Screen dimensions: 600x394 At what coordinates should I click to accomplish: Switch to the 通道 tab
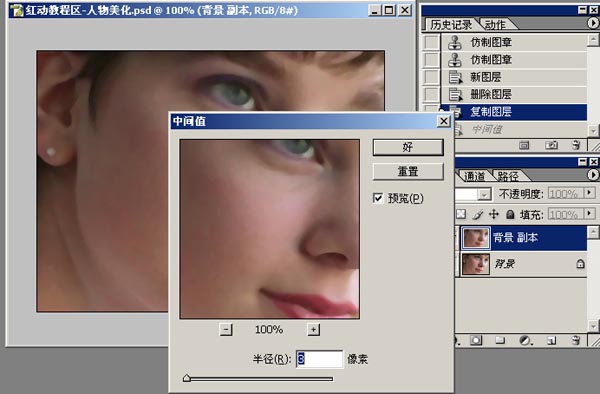pos(474,176)
